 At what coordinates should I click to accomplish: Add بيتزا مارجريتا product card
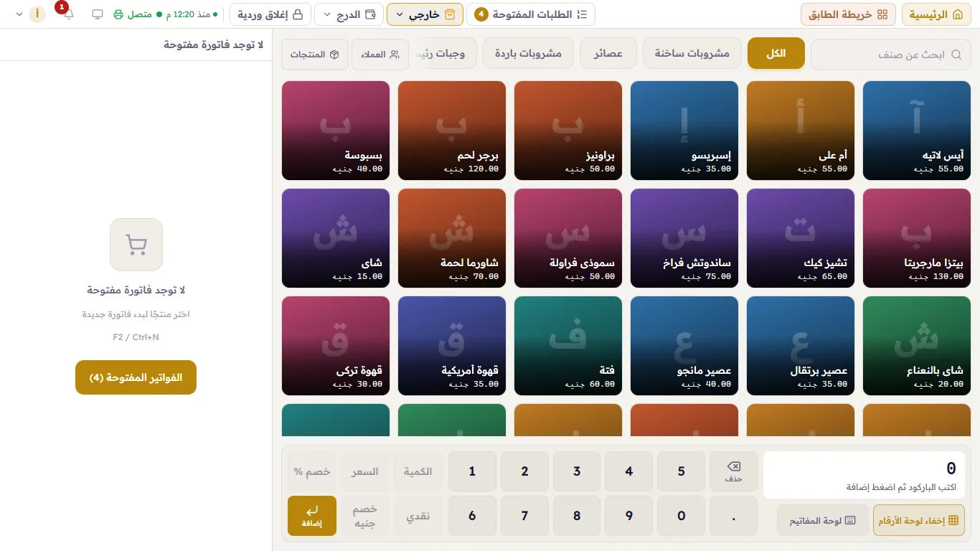(x=916, y=238)
